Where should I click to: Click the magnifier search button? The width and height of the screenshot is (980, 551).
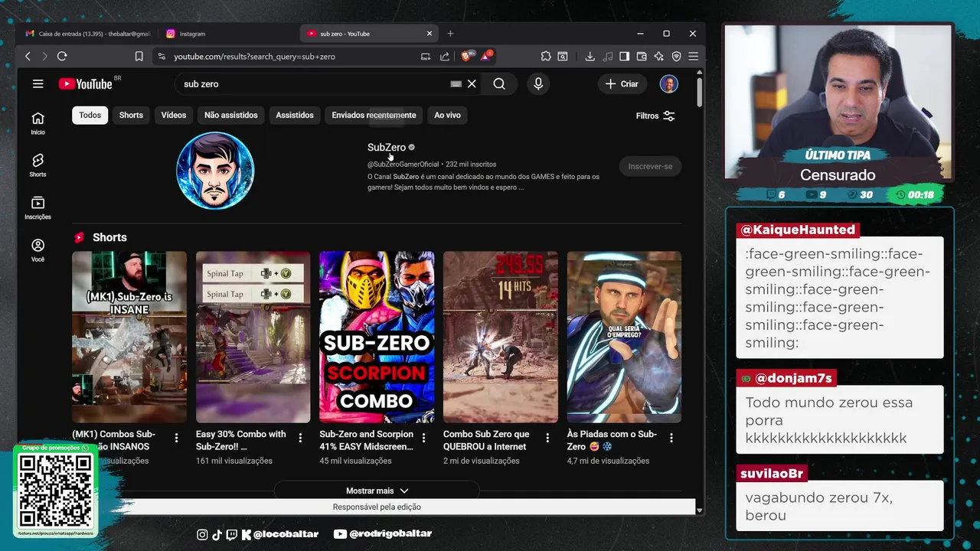pyautogui.click(x=499, y=84)
